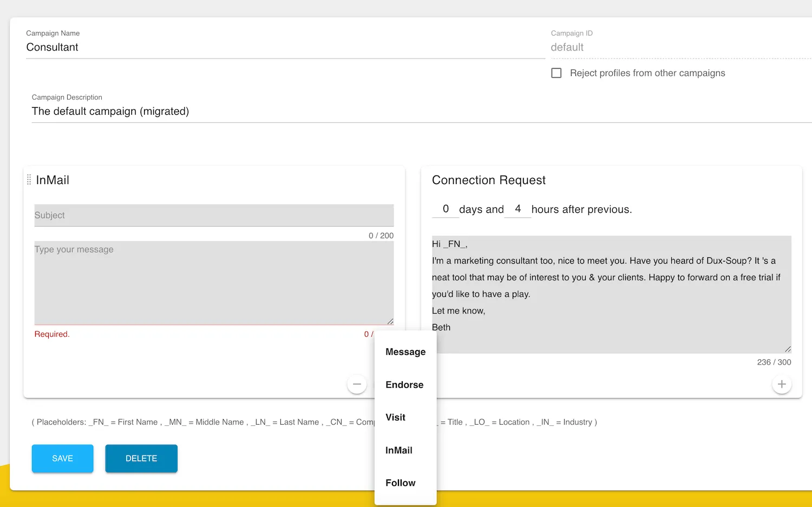The width and height of the screenshot is (812, 507).
Task: Click the resize grip of Connection Request textarea
Action: pos(788,349)
